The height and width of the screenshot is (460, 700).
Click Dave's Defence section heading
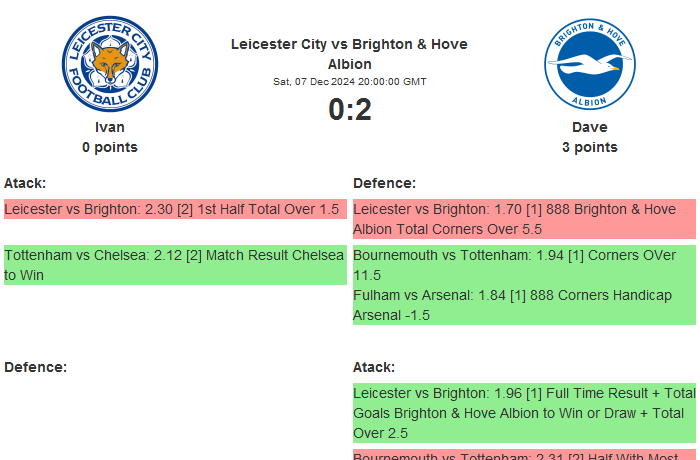pos(384,183)
